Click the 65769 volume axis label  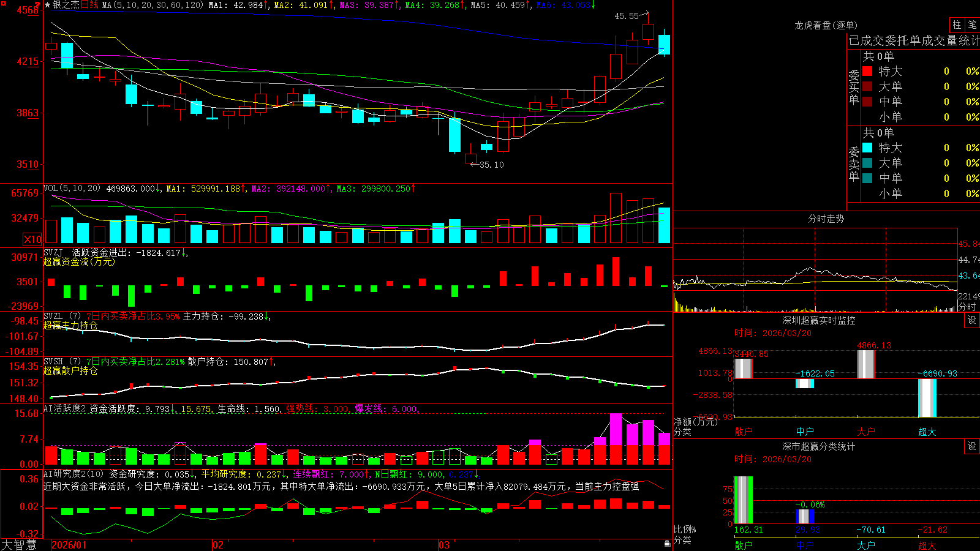pyautogui.click(x=24, y=193)
